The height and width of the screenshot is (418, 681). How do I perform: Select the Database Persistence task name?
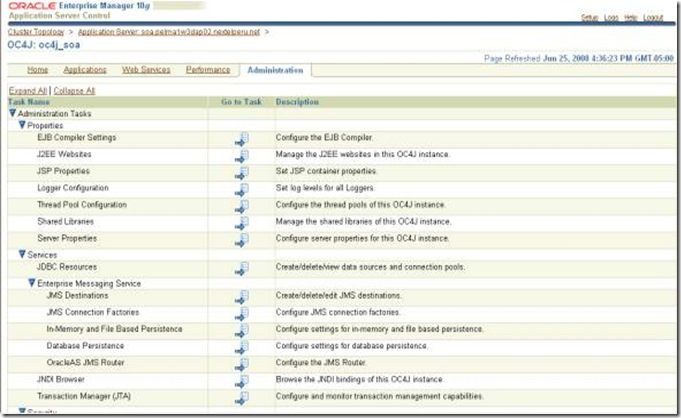pos(86,346)
